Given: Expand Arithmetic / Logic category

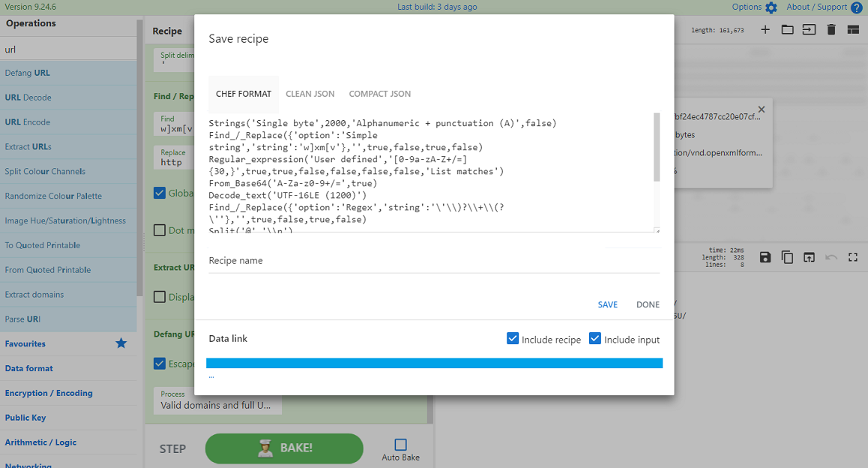Looking at the screenshot, I should [x=68, y=442].
